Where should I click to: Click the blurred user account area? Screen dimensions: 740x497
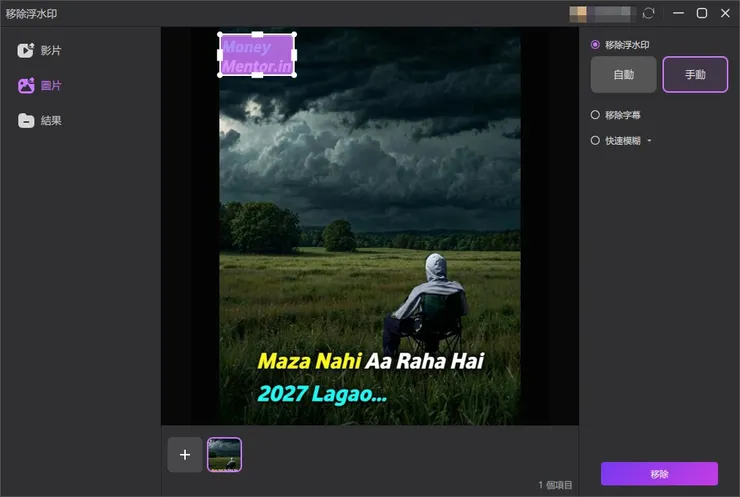click(602, 14)
